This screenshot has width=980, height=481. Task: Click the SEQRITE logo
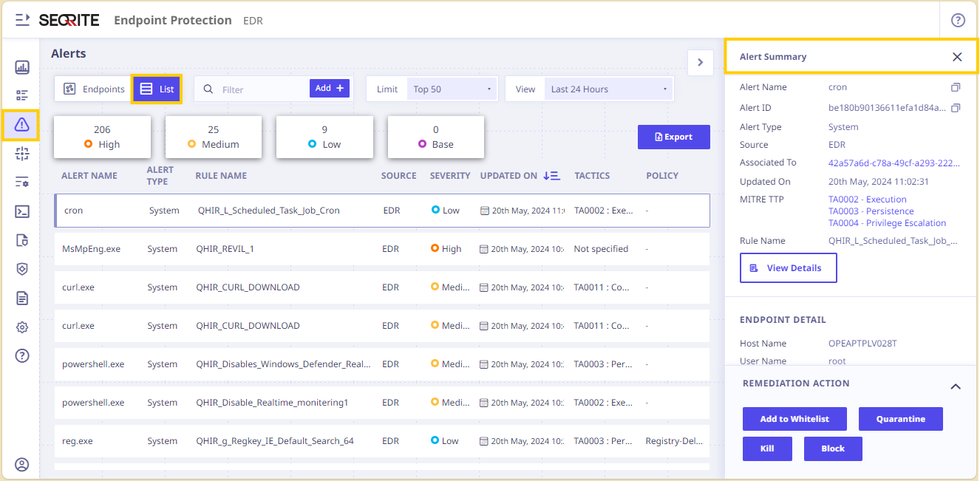[69, 20]
